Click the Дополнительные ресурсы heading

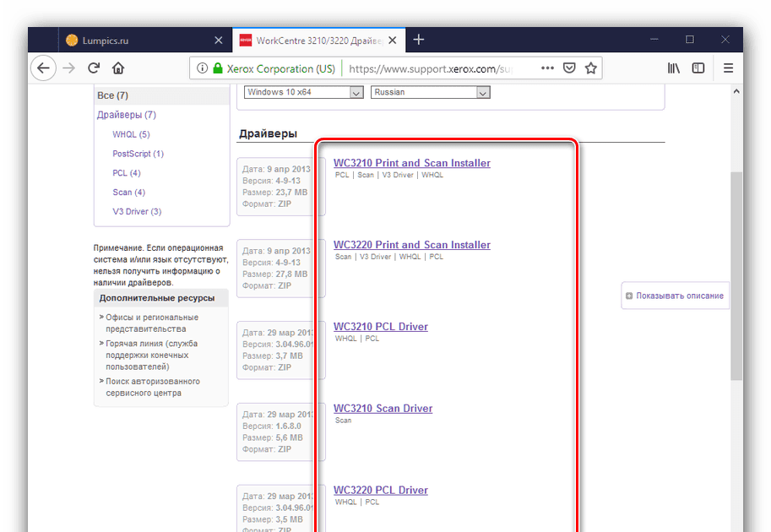[157, 298]
